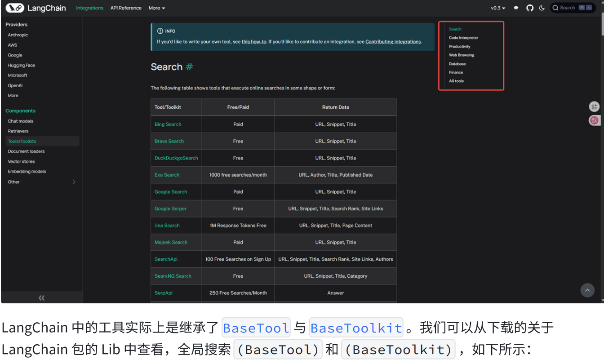This screenshot has height=364, width=604.
Task: Follow the Contributing integrations link
Action: [x=393, y=42]
